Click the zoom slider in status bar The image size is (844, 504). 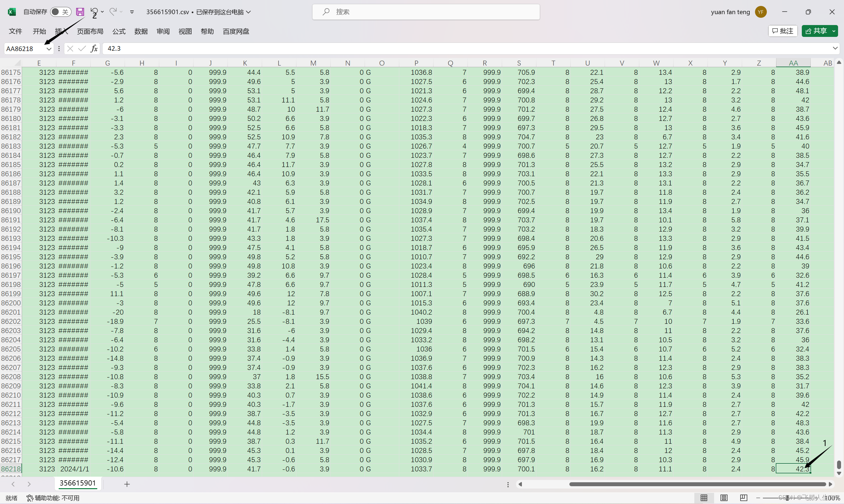pos(787,498)
